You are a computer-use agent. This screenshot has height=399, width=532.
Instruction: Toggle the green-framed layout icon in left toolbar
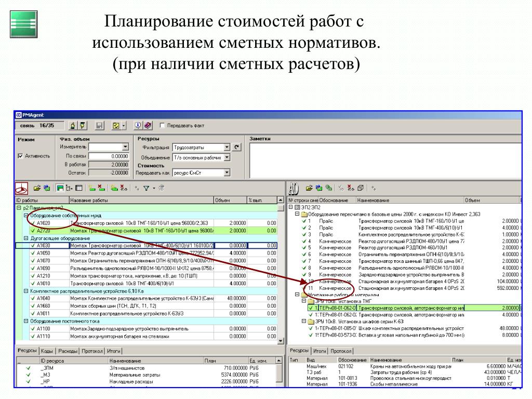pos(60,188)
